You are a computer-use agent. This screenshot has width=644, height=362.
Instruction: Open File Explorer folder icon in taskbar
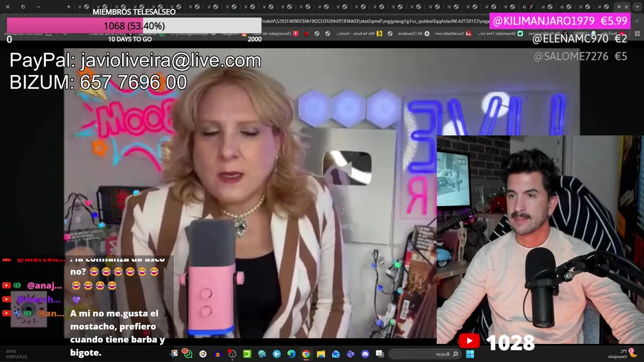click(x=320, y=354)
